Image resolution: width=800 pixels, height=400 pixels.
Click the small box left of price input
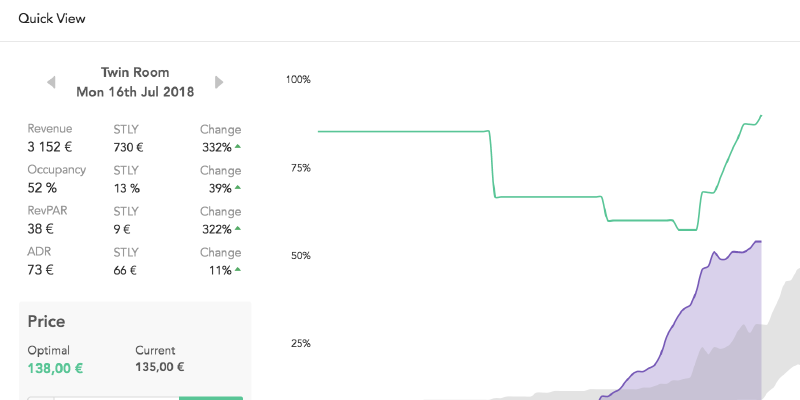pos(41,398)
